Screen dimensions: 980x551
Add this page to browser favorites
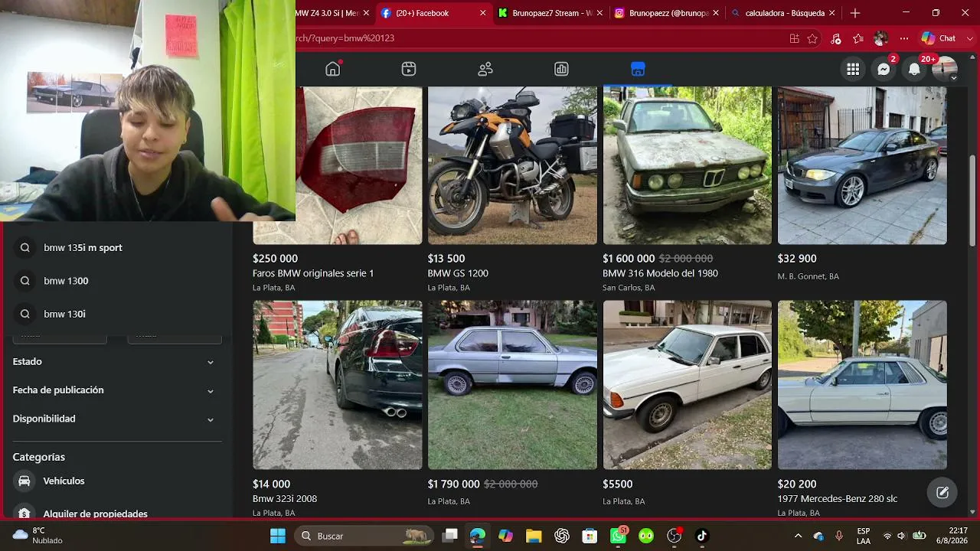point(812,38)
